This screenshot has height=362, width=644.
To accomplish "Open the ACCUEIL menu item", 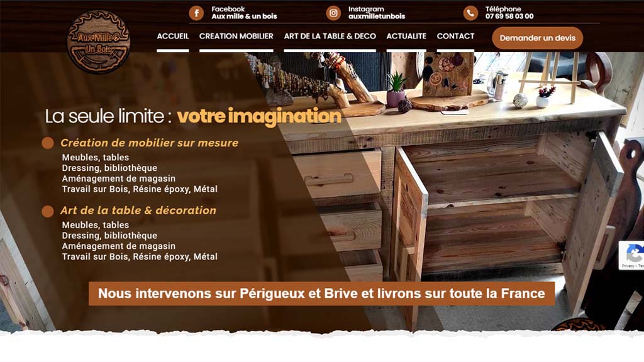I will click(173, 36).
